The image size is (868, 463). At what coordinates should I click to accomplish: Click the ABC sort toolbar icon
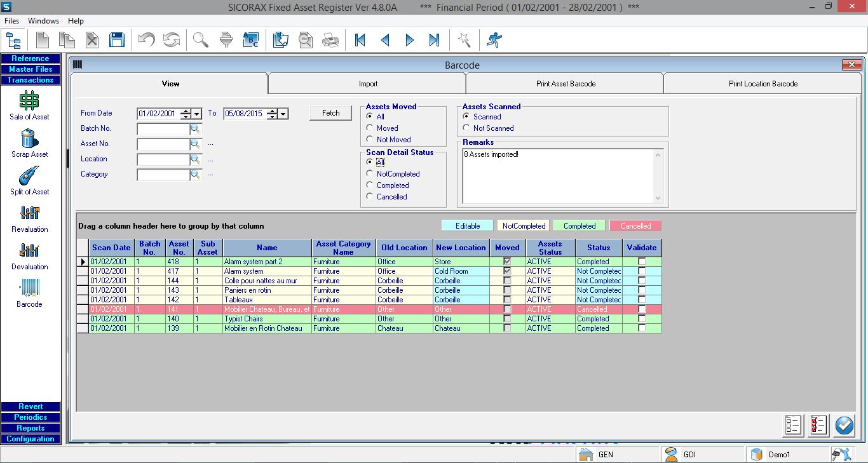[x=251, y=41]
